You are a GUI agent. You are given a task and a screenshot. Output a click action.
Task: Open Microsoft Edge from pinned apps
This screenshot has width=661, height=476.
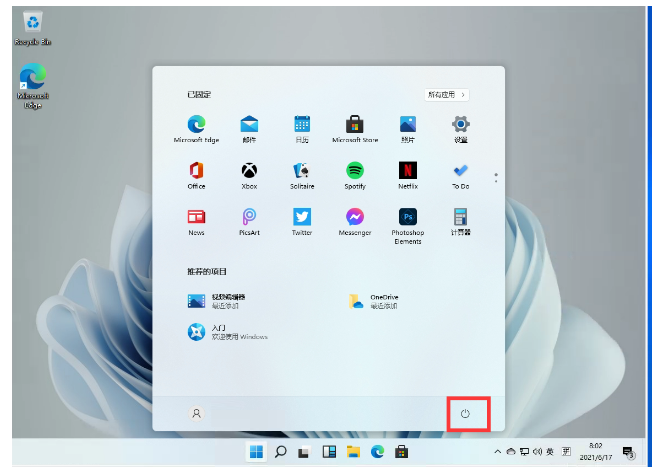196,129
